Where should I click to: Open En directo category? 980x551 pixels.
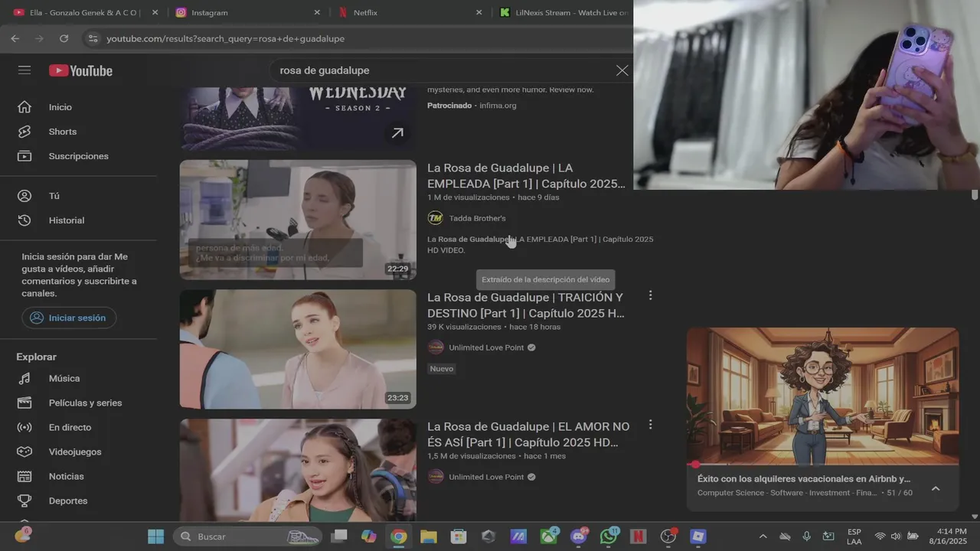(70, 427)
